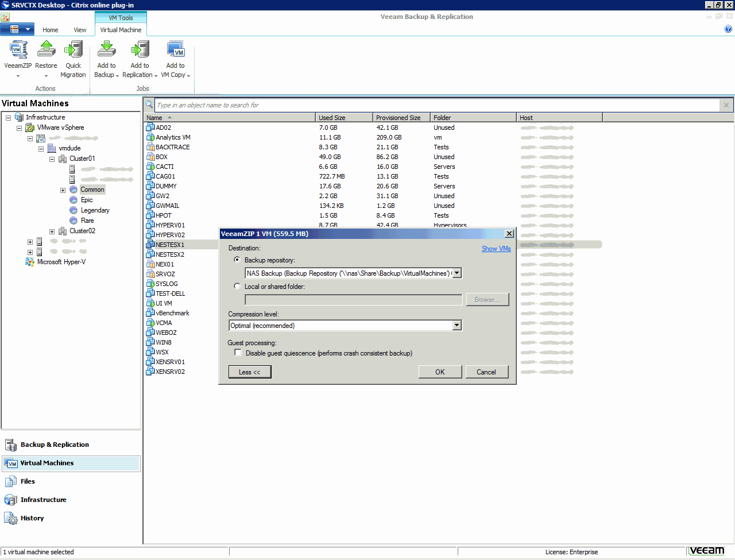Select the BACKTRACE VM icon
The height and width of the screenshot is (560, 735).
(150, 147)
